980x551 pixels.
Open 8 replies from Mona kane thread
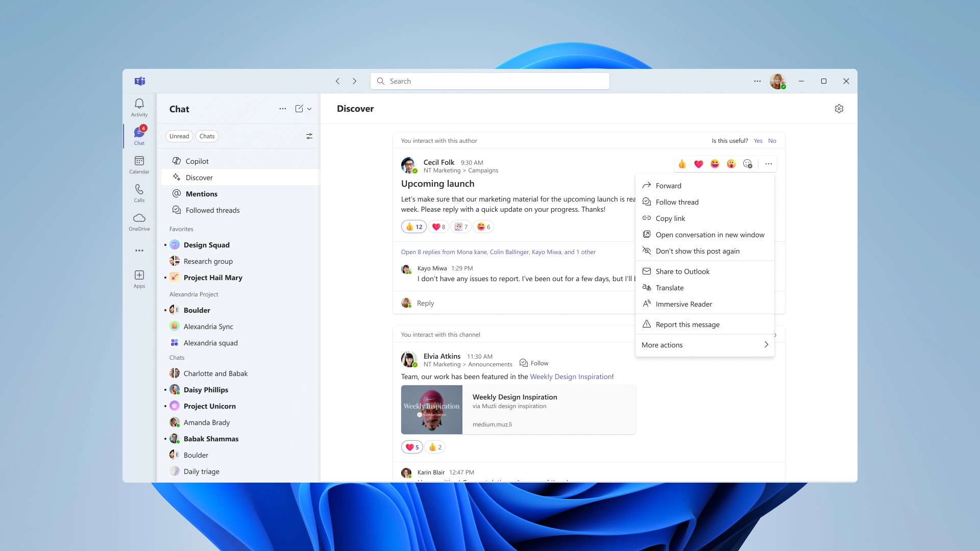pos(499,252)
